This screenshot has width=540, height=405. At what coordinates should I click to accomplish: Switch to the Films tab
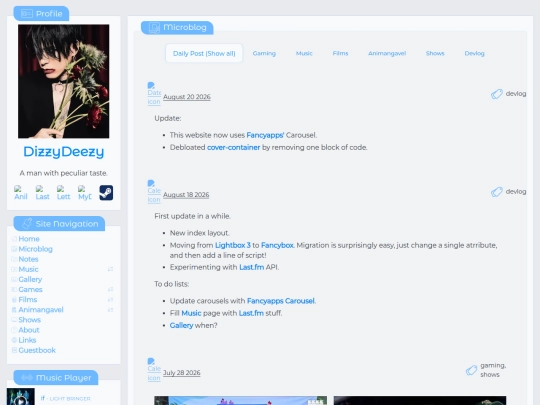tap(340, 53)
